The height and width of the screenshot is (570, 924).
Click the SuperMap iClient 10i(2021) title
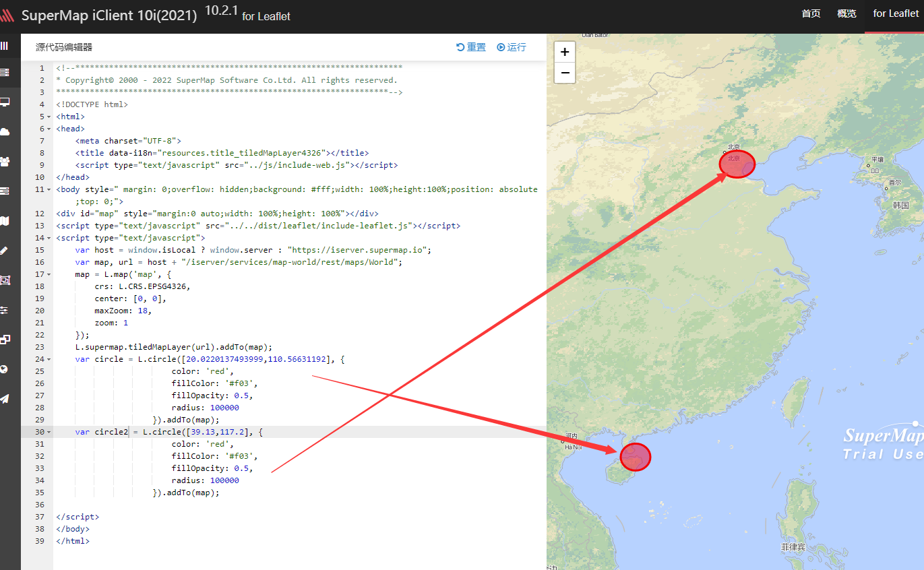(x=109, y=15)
